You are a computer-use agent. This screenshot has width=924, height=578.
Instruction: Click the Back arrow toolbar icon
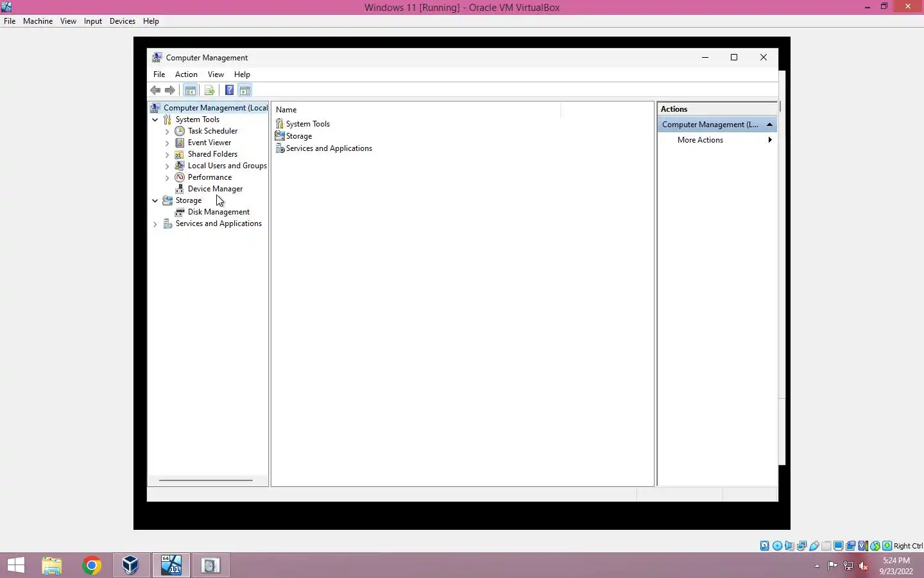coord(155,91)
